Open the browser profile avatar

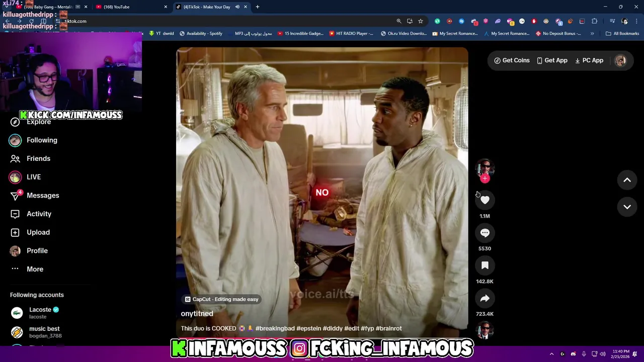point(625,21)
